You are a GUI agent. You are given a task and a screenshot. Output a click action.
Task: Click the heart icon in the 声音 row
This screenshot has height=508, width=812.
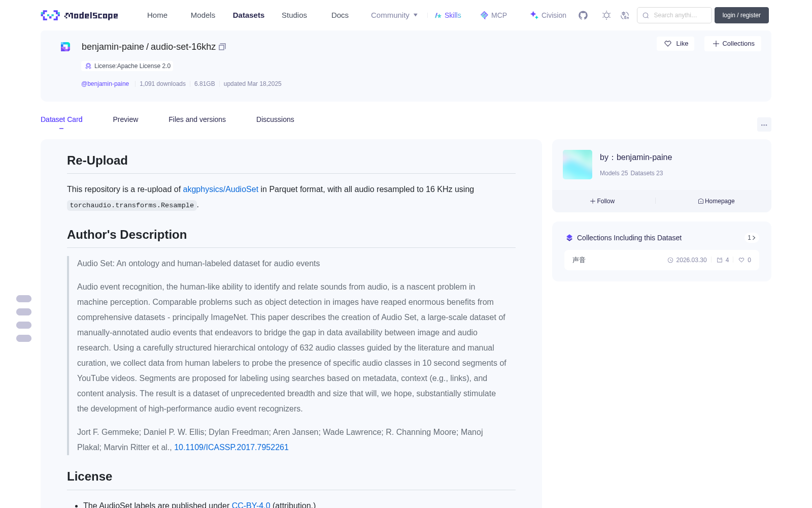point(741,260)
